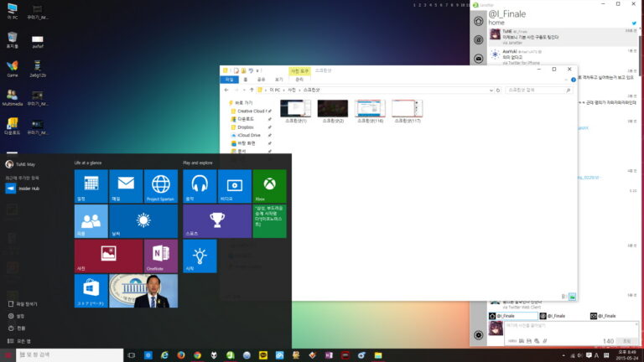
Task: Open the Video tile
Action: tap(235, 186)
